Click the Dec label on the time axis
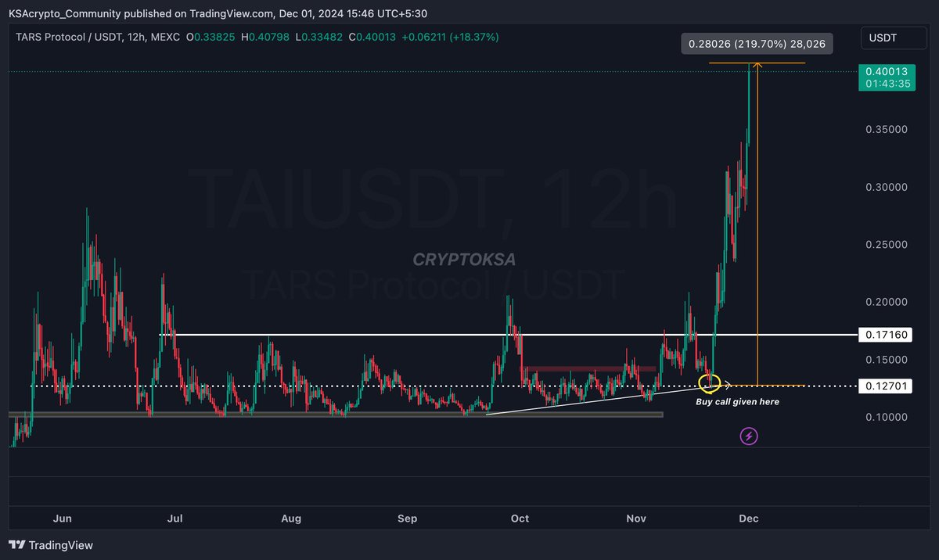 click(x=748, y=518)
